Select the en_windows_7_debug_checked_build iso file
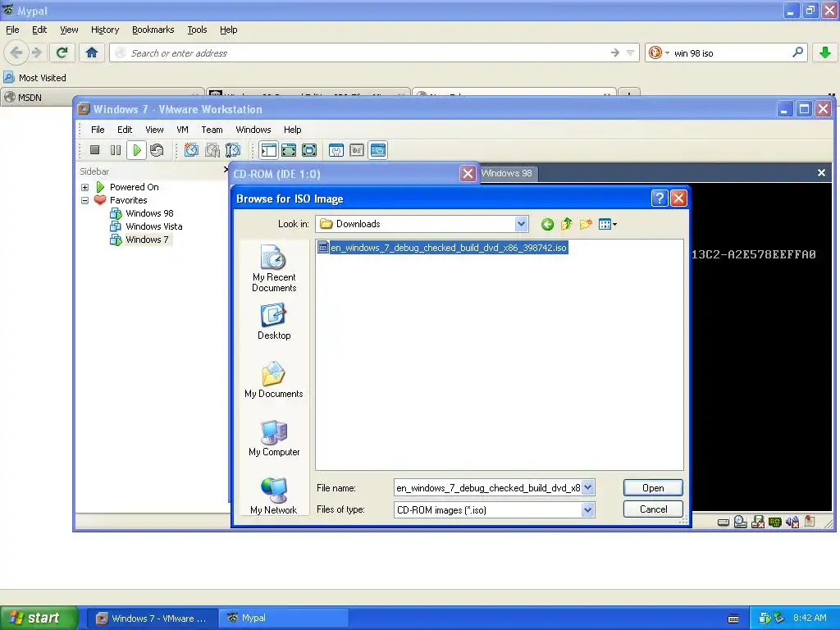Image resolution: width=840 pixels, height=630 pixels. pos(442,248)
